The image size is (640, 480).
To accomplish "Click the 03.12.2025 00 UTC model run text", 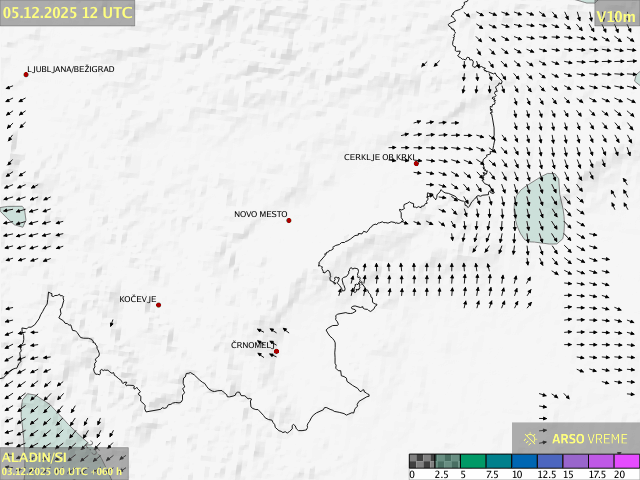I will pos(62,471).
